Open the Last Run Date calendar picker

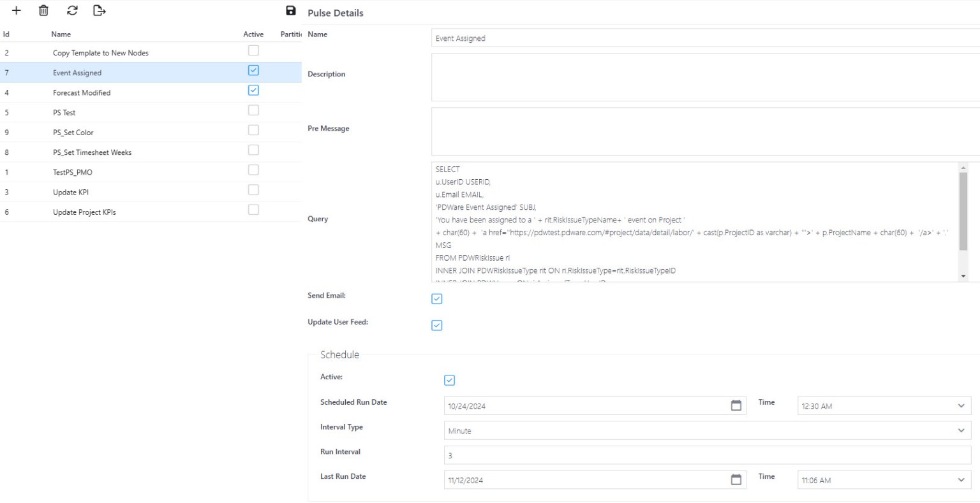(736, 479)
